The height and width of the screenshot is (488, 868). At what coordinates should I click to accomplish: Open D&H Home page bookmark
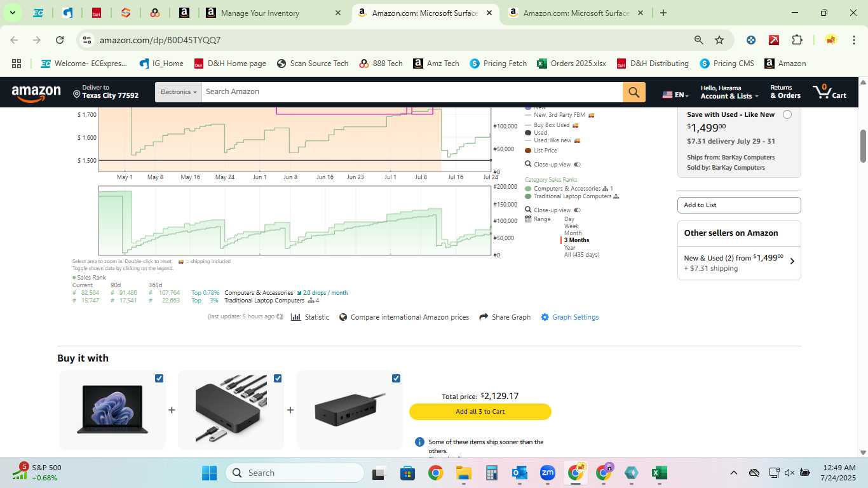click(x=230, y=64)
